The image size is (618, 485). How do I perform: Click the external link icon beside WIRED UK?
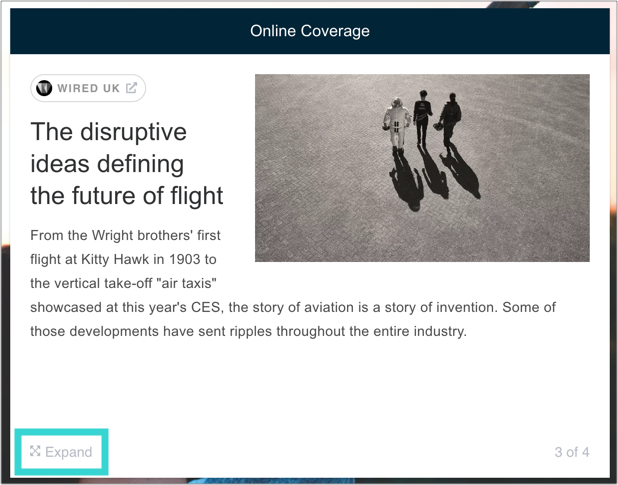pos(132,87)
